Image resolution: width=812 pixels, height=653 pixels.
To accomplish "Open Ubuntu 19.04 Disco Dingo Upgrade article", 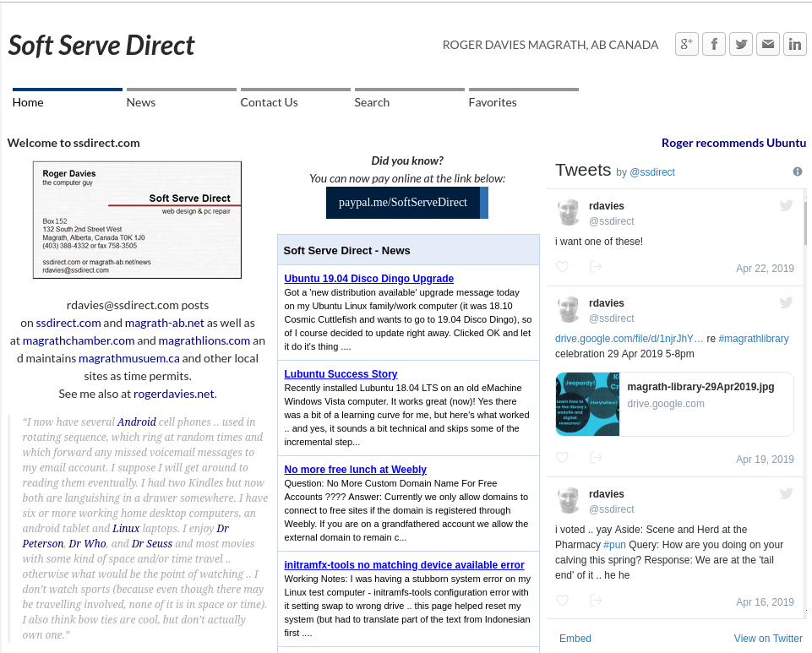I will 368,279.
